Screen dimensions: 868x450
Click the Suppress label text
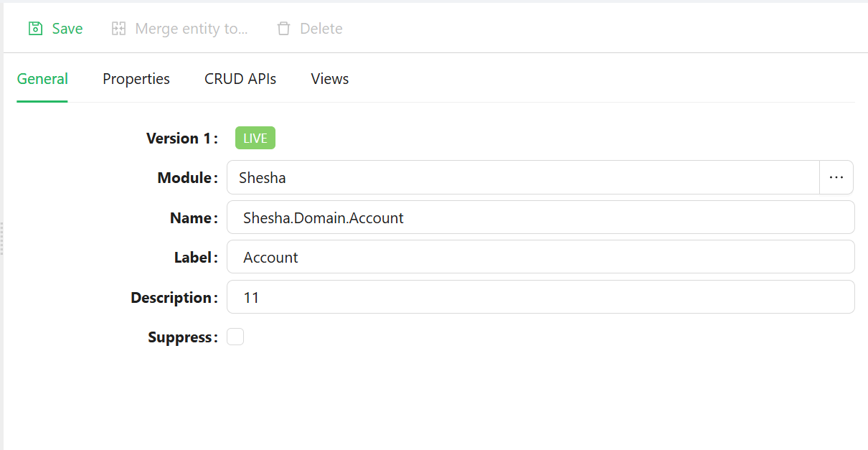[183, 337]
